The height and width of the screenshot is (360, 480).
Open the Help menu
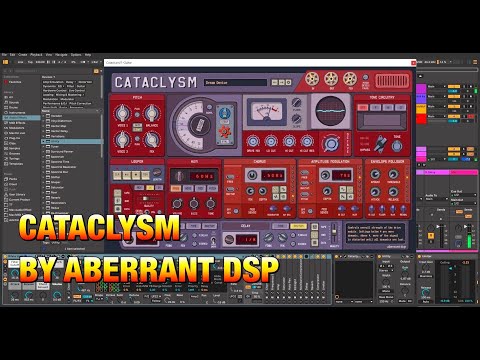coord(88,55)
